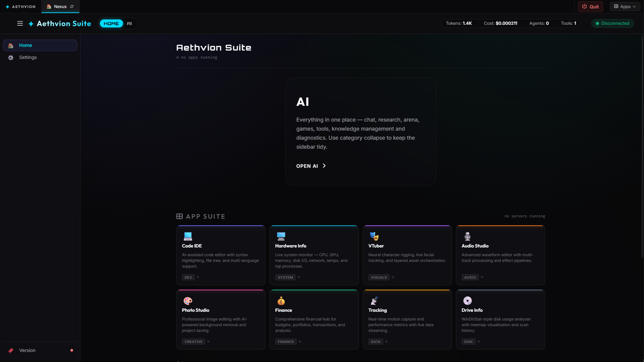This screenshot has height=362, width=644.
Task: Switch to the Nexus tab
Action: click(60, 6)
